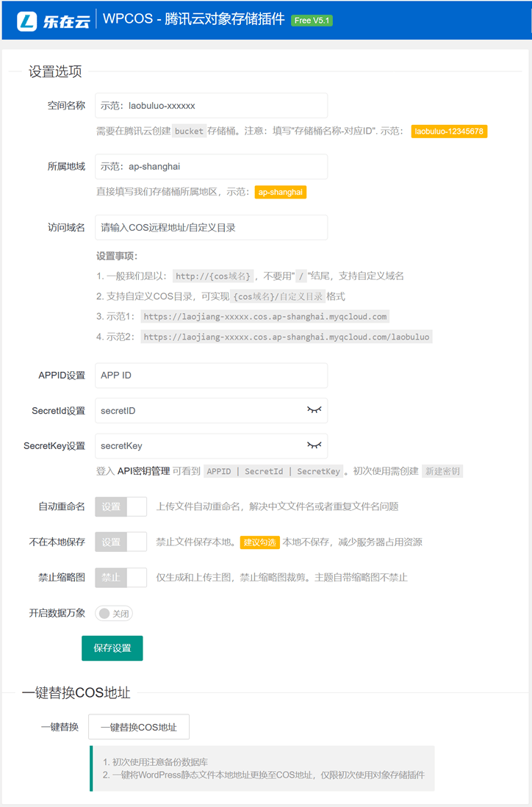Image resolution: width=532 pixels, height=807 pixels.
Task: Click the http://{cos域名} code snippet
Action: [x=214, y=276]
